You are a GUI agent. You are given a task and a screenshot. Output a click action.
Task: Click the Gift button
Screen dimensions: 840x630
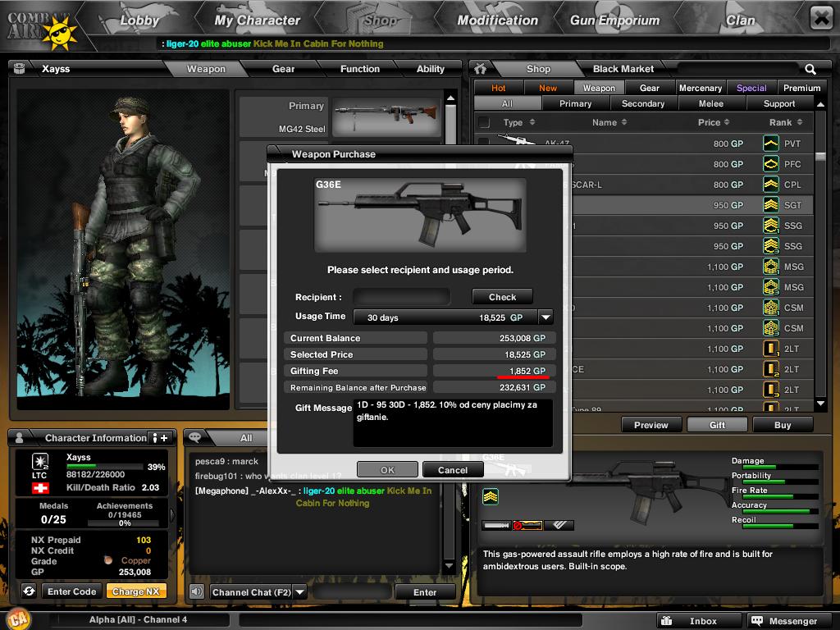tap(717, 425)
